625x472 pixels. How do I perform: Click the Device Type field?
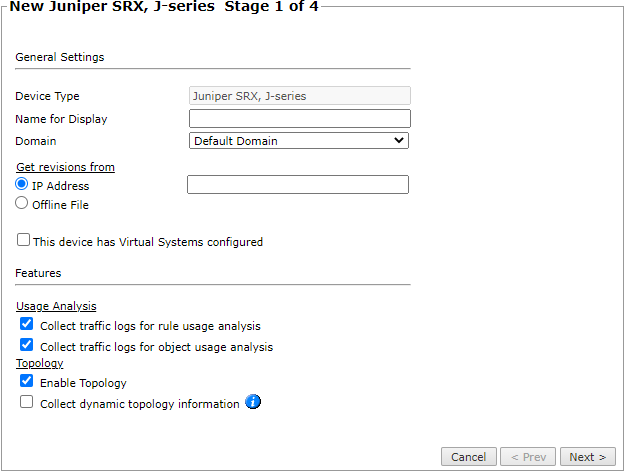(x=299, y=96)
